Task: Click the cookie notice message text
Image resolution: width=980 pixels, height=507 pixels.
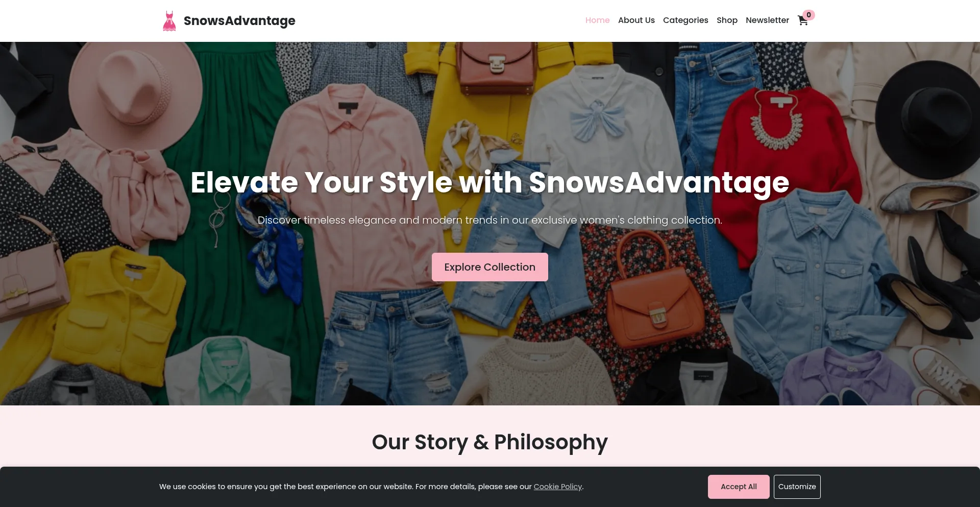Action: coord(371,487)
